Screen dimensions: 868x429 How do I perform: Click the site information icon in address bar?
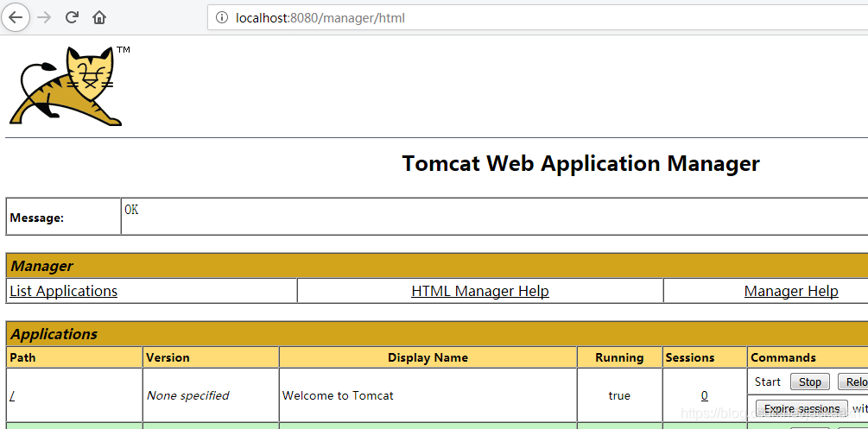(x=222, y=18)
